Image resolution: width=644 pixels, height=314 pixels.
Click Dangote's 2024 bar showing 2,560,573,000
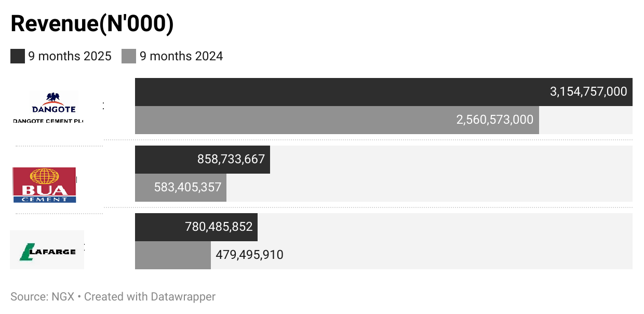(x=337, y=120)
